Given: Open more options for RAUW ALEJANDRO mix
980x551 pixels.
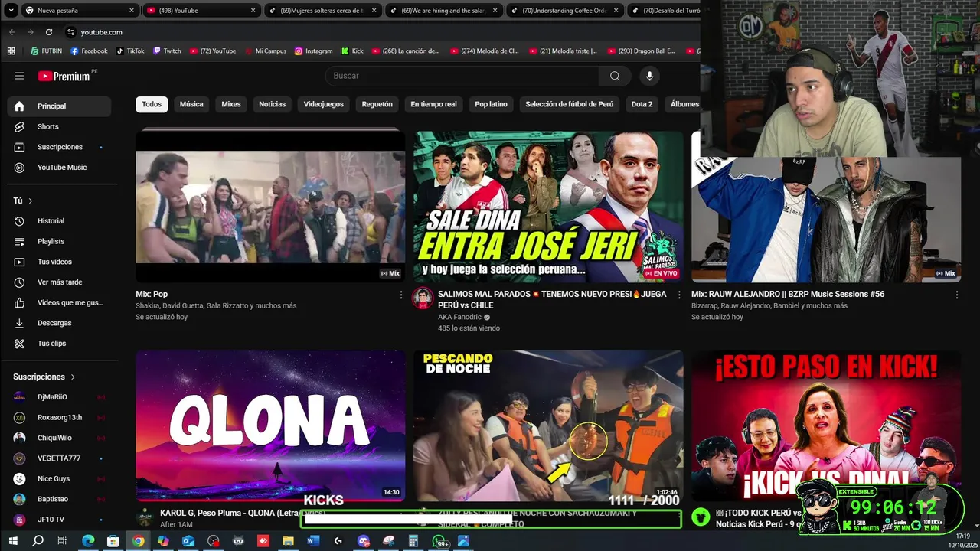Looking at the screenshot, I should [x=956, y=295].
